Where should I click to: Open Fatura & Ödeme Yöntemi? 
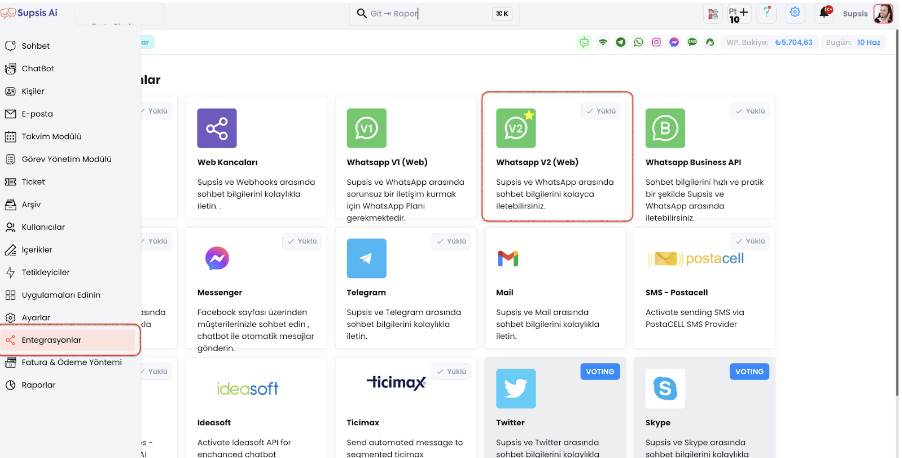(71, 362)
